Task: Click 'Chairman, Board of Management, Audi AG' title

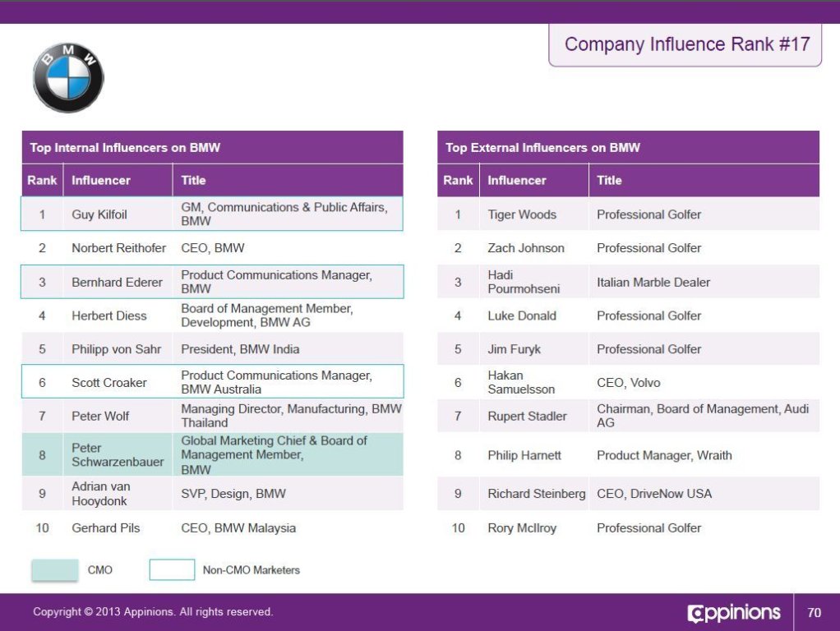Action: click(x=703, y=416)
